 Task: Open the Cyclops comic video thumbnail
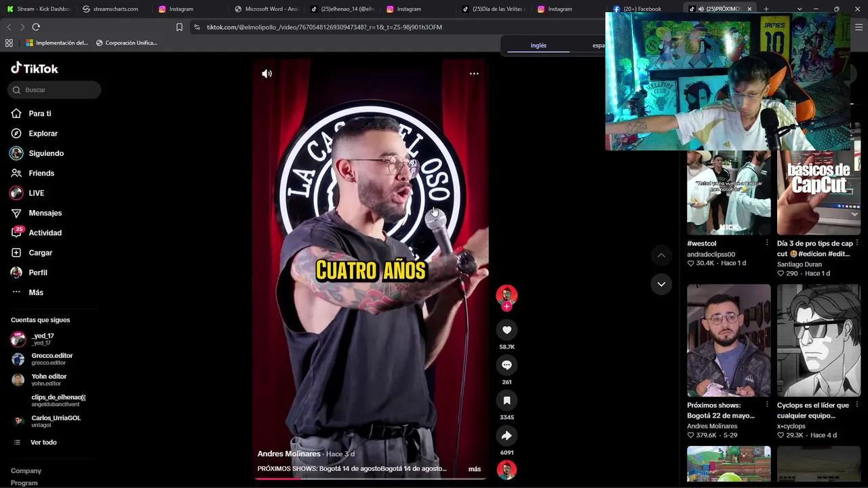tap(818, 340)
